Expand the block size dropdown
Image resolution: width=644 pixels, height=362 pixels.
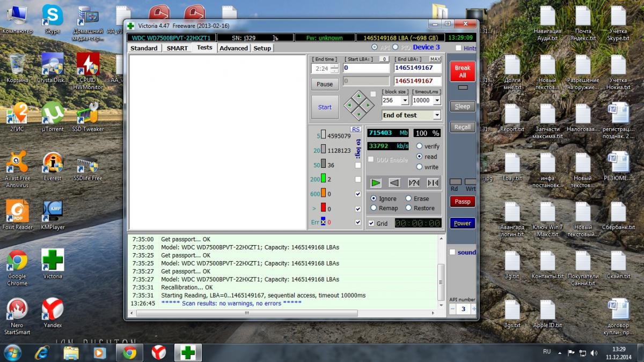pyautogui.click(x=404, y=100)
